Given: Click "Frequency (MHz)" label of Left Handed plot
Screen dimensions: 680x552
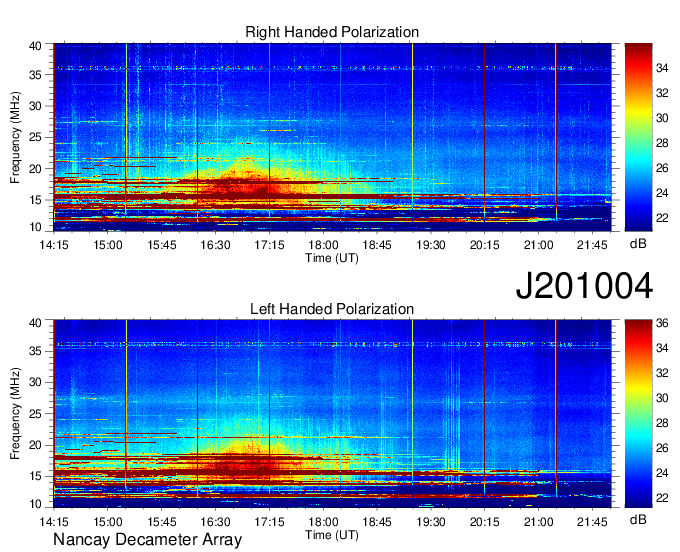Looking at the screenshot, I should point(15,414).
